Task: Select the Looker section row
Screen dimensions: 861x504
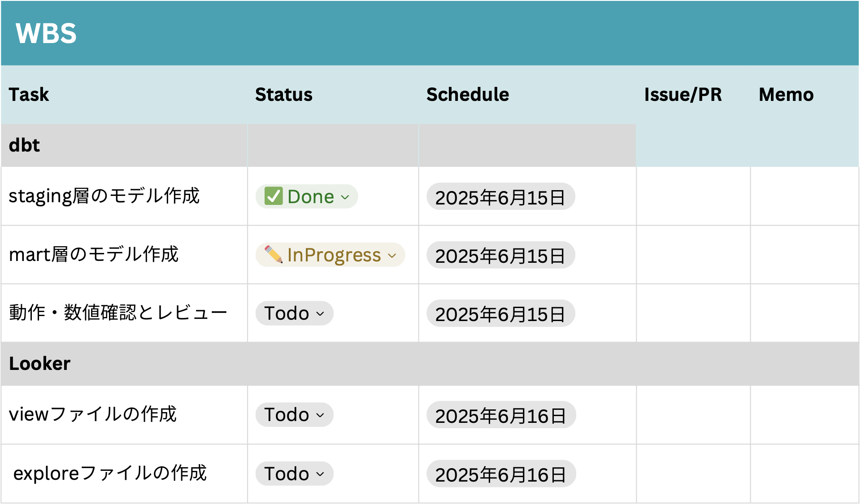Action: click(x=430, y=364)
